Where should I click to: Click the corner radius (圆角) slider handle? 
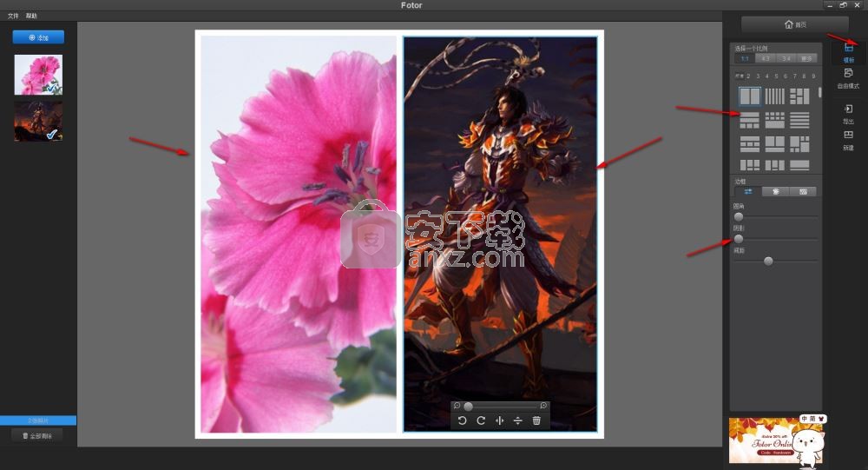[x=739, y=216]
